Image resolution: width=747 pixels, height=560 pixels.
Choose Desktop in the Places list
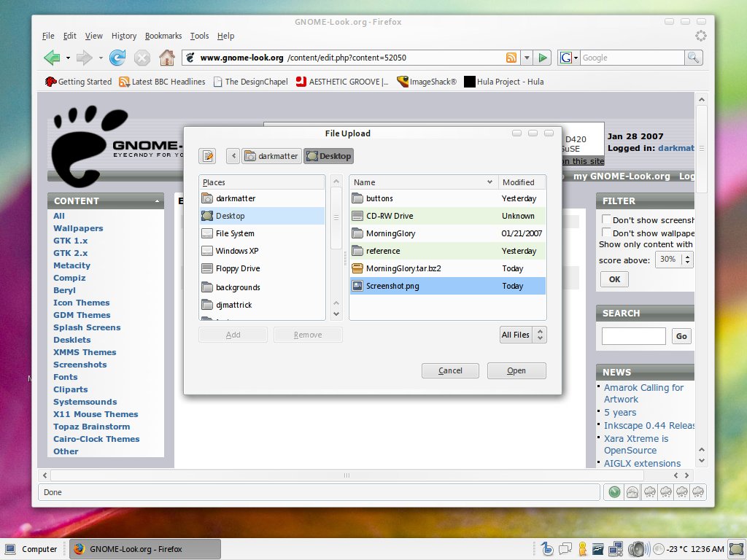pos(262,216)
